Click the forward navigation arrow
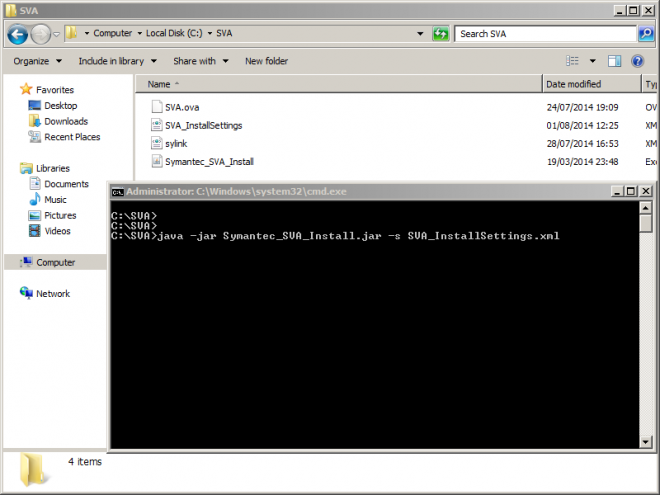The image size is (660, 495). tap(41, 34)
